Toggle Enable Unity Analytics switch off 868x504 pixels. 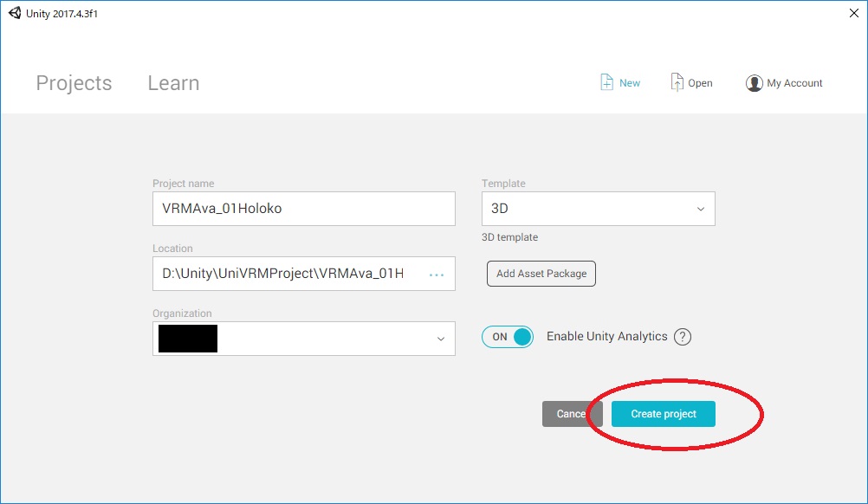(508, 337)
